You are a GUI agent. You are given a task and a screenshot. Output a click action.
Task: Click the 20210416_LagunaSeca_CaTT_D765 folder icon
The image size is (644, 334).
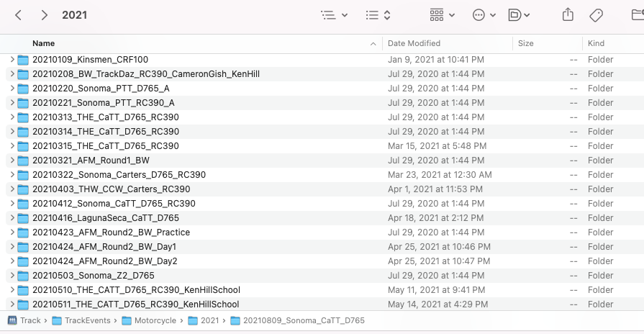[x=23, y=218]
